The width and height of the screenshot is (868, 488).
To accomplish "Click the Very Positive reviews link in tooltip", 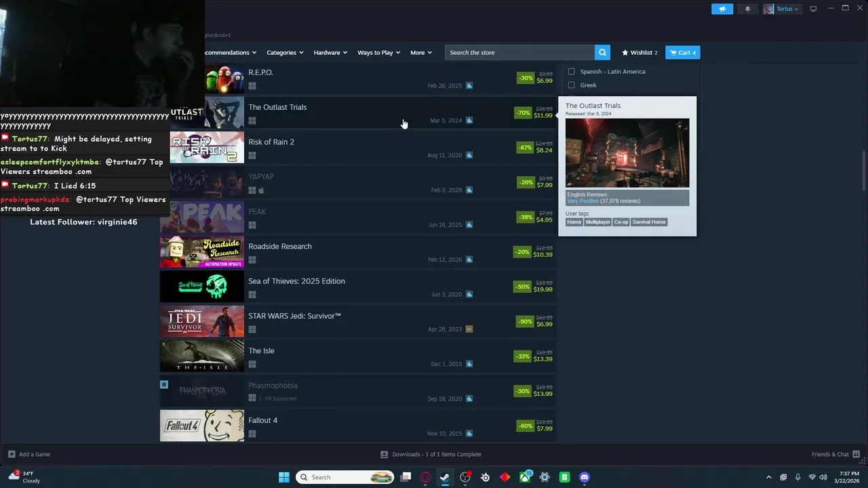I will pos(583,201).
